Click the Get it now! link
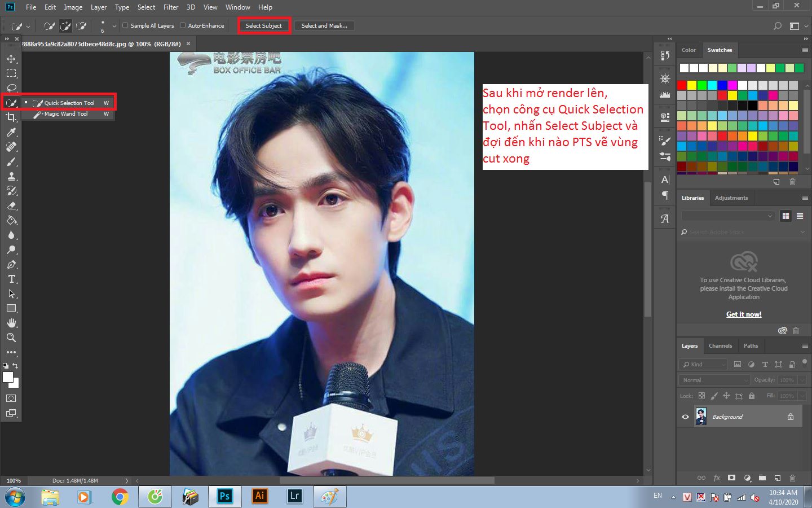 coord(744,314)
